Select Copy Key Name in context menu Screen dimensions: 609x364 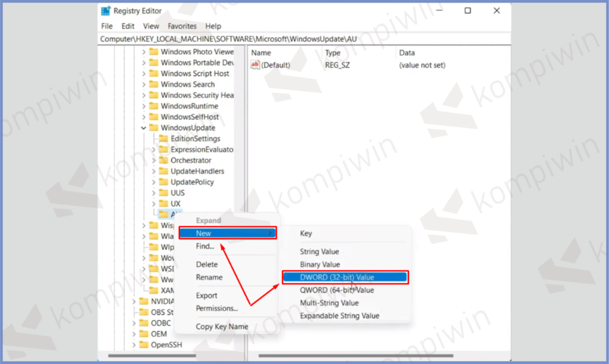[x=222, y=327]
